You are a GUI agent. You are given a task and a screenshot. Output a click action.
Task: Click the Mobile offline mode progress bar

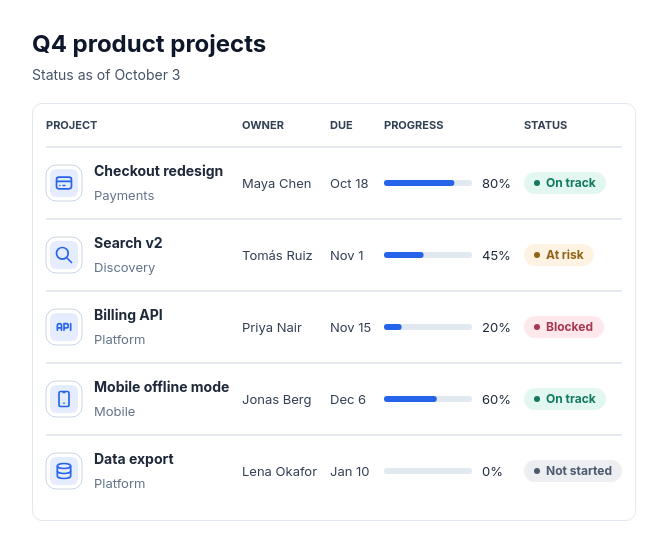pos(428,399)
